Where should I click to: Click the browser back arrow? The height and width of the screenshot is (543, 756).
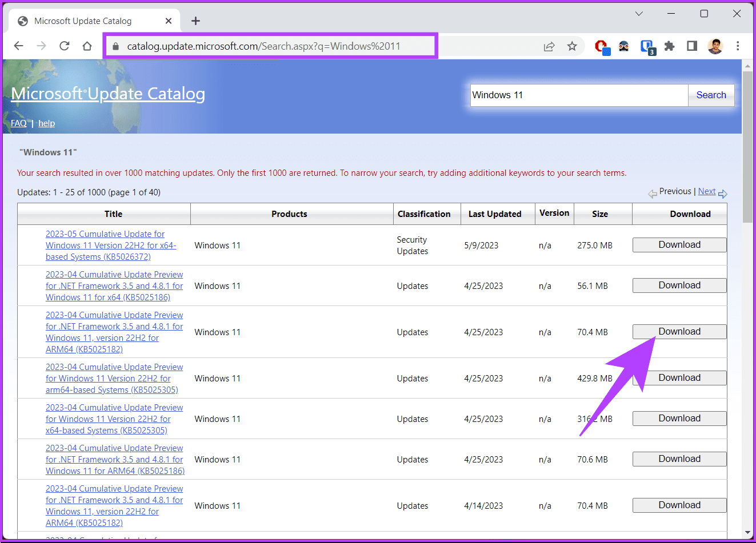(x=19, y=46)
